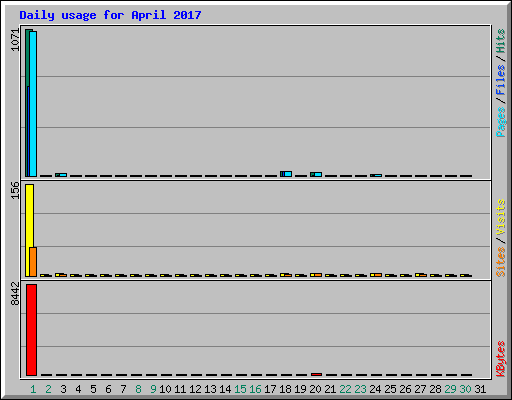Click day 11 on the x-axis

[180, 389]
